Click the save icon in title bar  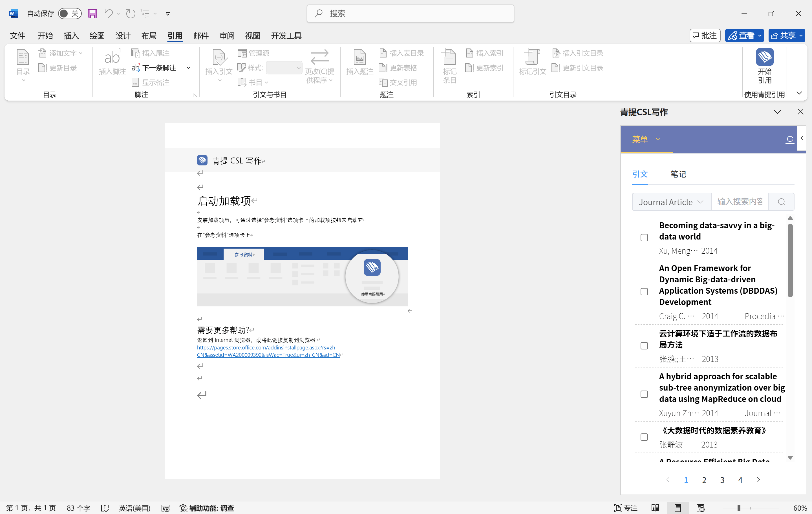(92, 14)
